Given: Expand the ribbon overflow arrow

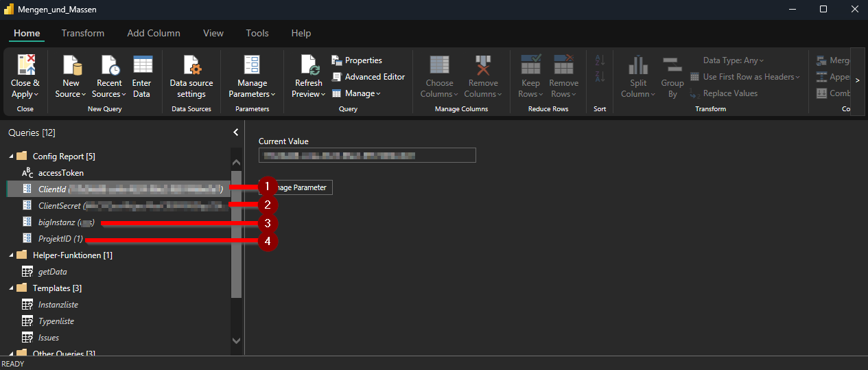Looking at the screenshot, I should point(857,80).
